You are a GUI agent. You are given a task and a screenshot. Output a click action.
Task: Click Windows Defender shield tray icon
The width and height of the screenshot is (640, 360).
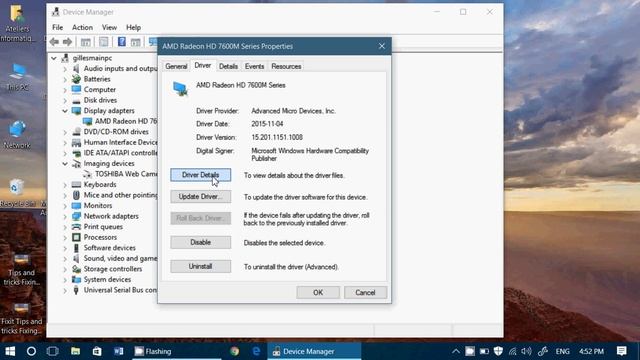(x=498, y=351)
